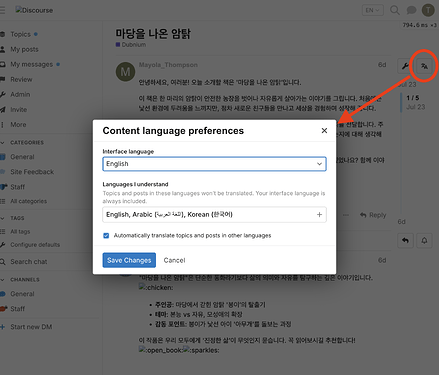Click the notification bell icon in timeline
Viewport: 439px width, 375px height.
[x=424, y=240]
